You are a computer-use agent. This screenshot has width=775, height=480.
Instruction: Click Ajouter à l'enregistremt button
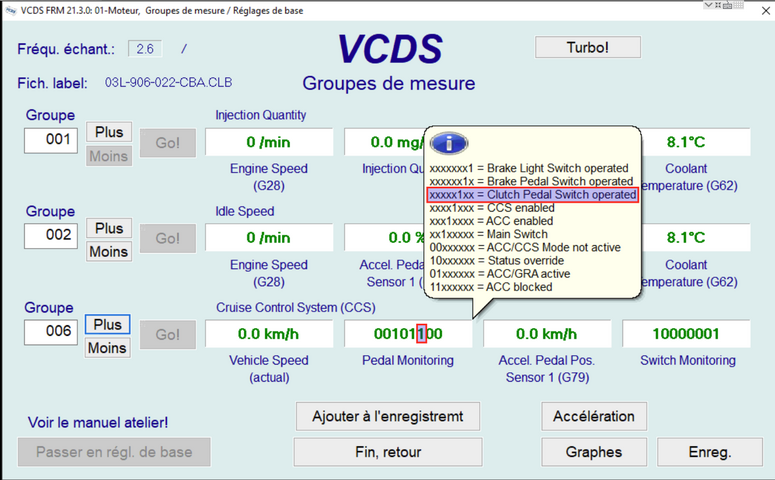(x=388, y=416)
